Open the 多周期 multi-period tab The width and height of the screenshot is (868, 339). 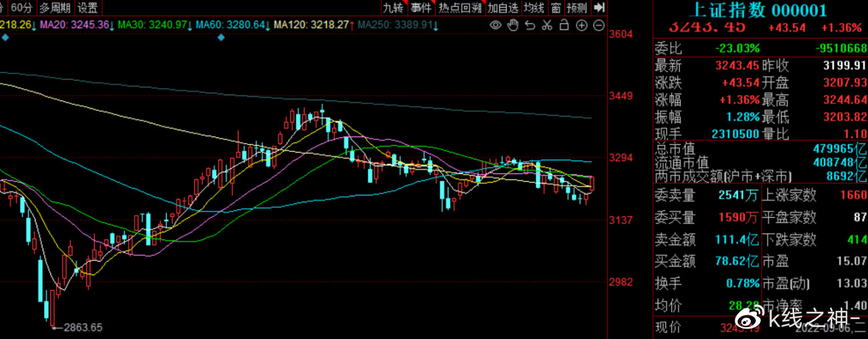pyautogui.click(x=55, y=7)
